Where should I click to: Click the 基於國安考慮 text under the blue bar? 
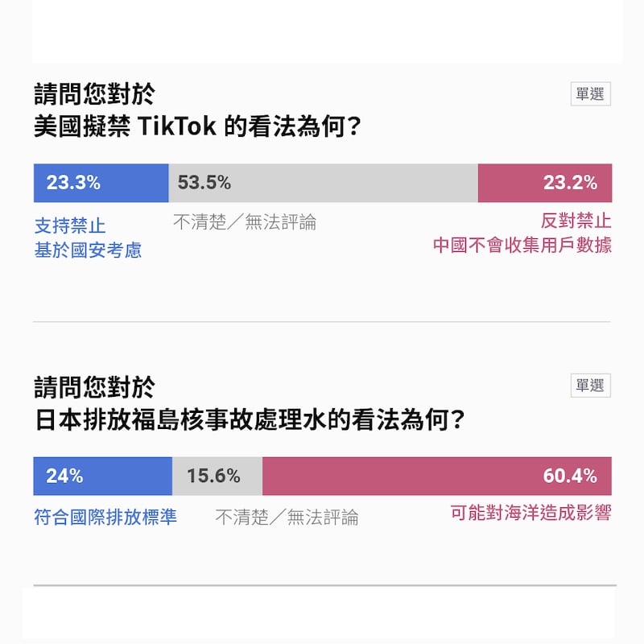coord(88,250)
